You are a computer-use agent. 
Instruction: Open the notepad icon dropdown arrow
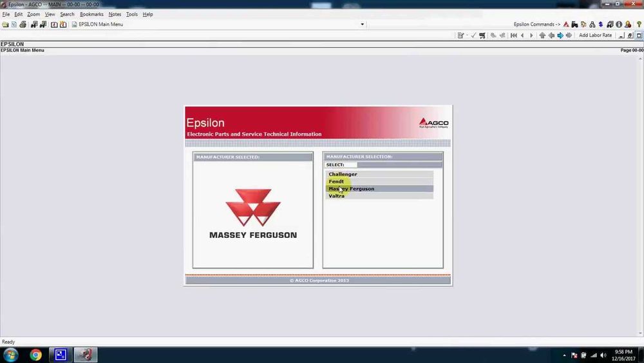pyautogui.click(x=467, y=35)
